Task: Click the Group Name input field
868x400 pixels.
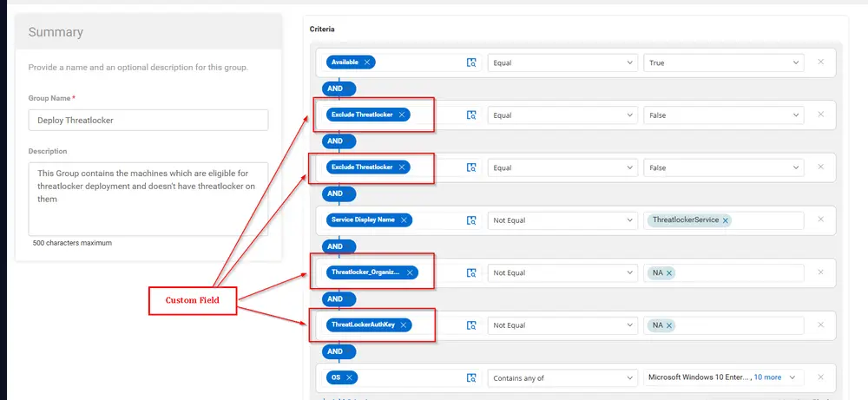Action: click(x=148, y=120)
